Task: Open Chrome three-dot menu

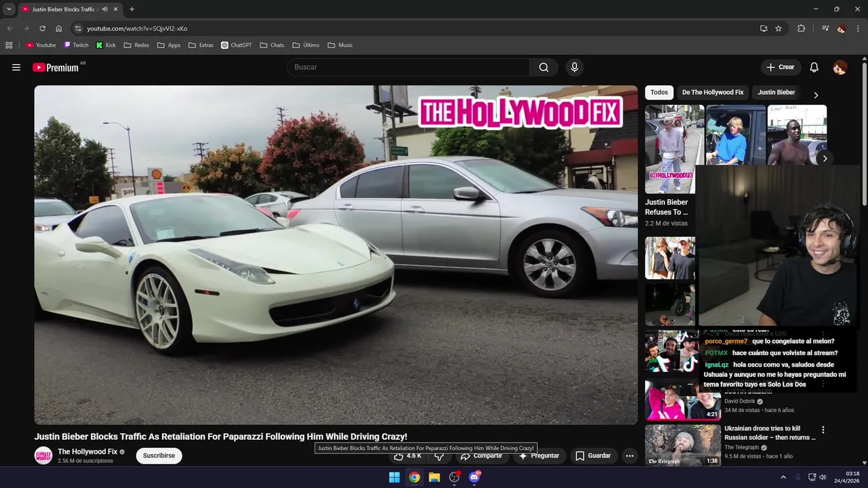Action: [x=857, y=28]
